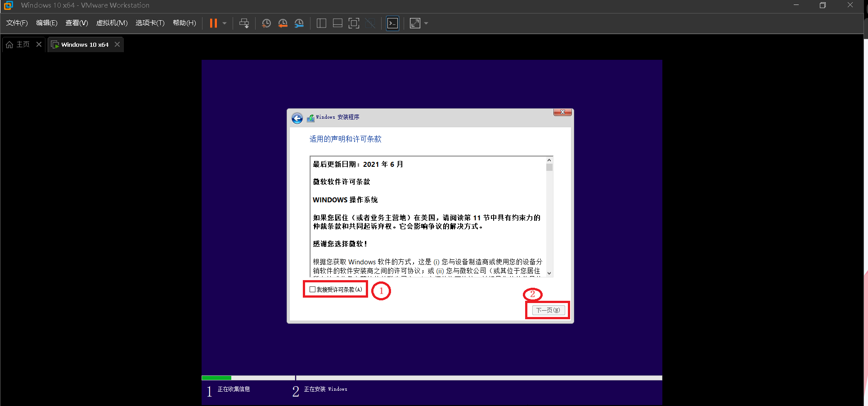Open the 选项卡(T) menu
868x406 pixels.
click(x=150, y=23)
